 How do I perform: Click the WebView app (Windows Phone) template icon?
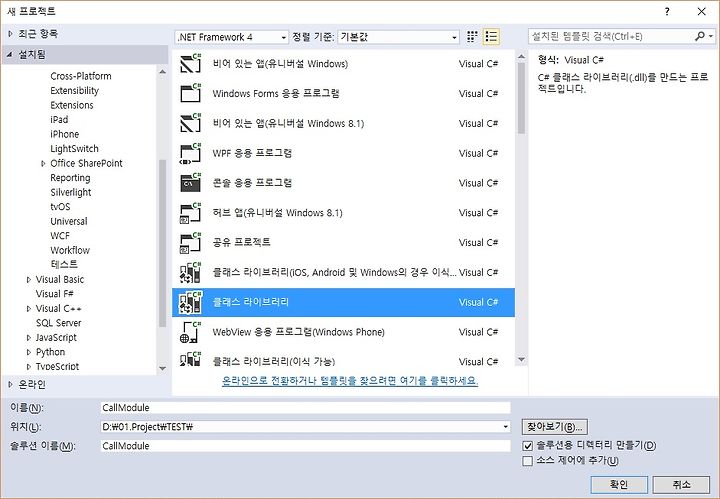tap(191, 332)
